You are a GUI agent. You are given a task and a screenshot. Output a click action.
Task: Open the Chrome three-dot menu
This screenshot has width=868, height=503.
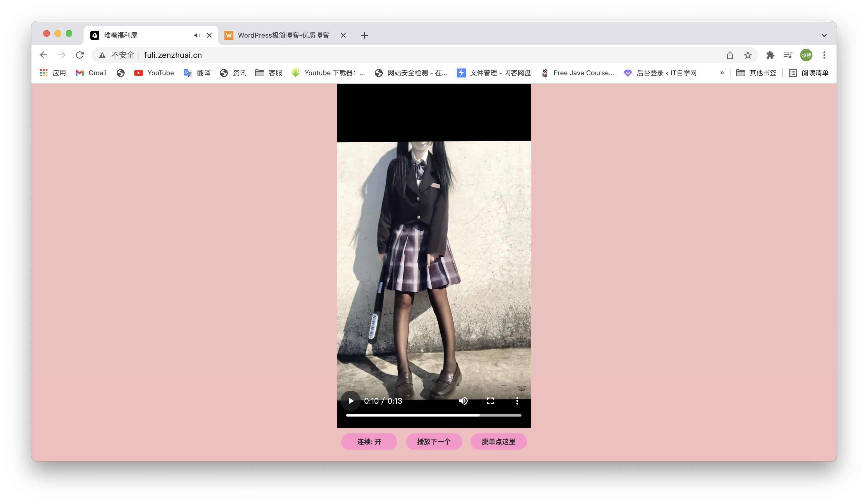tap(824, 55)
